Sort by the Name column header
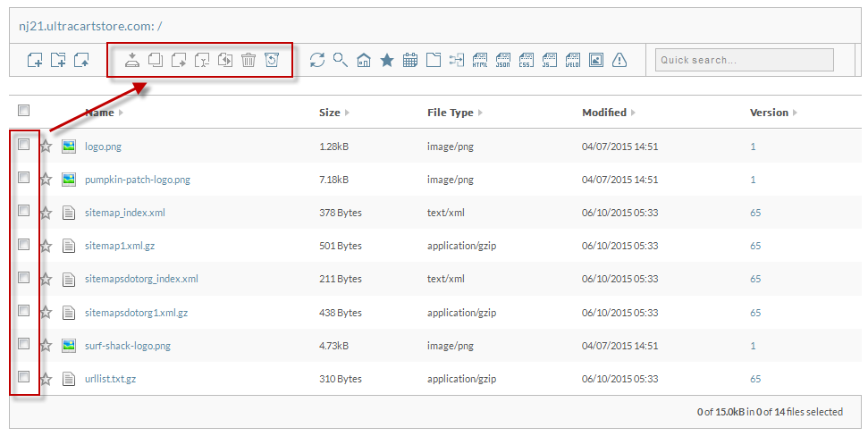 (x=104, y=113)
